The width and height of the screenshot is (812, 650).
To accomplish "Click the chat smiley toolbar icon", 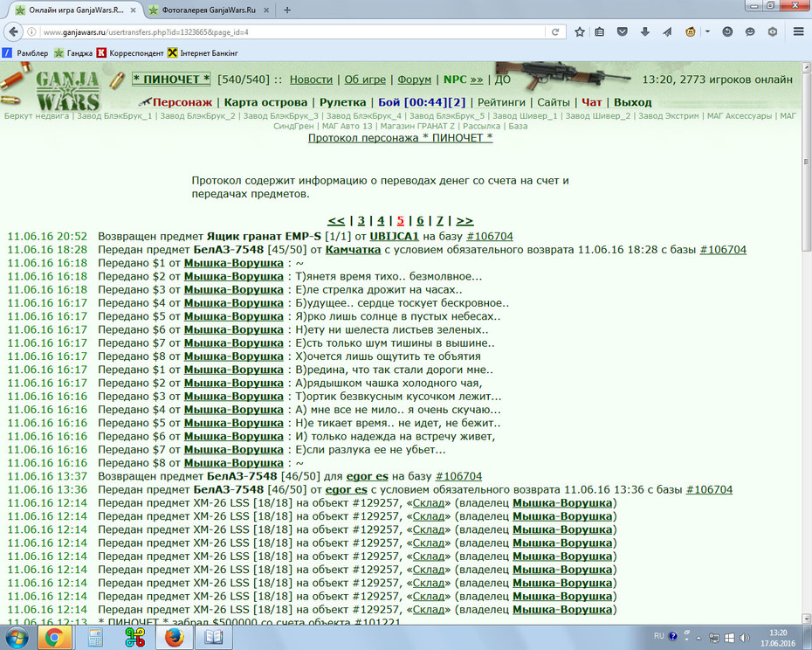I will 750,32.
